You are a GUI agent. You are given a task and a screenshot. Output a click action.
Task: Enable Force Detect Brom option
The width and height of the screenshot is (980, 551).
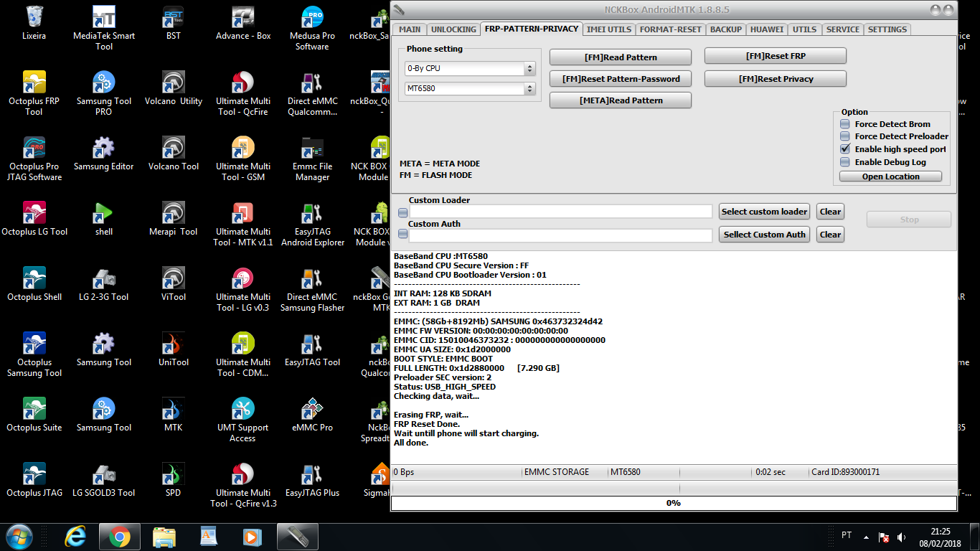845,124
